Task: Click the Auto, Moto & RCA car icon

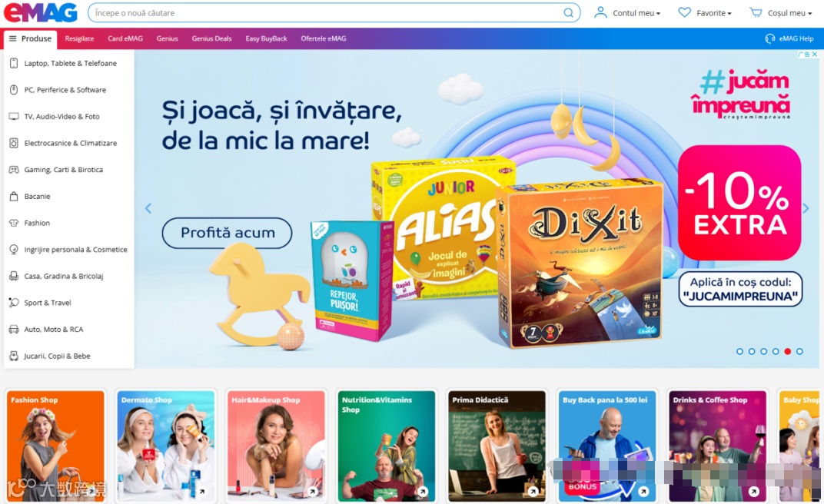Action: click(14, 330)
